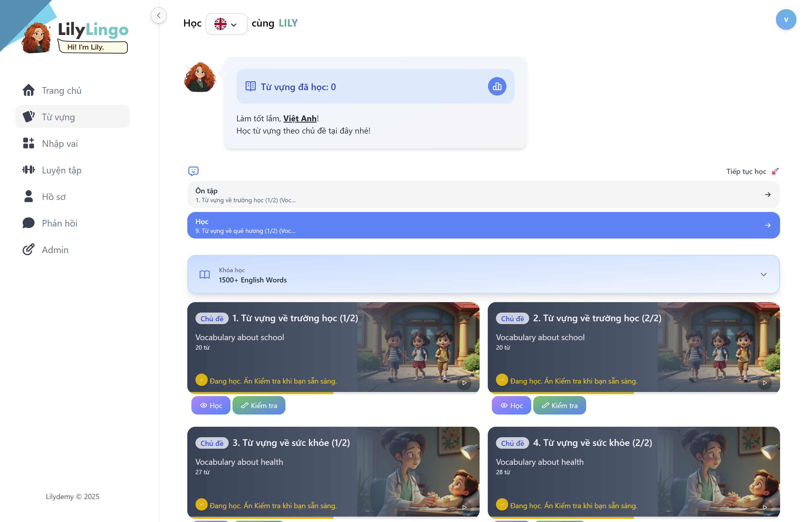View statistics via the bar chart icon
Image resolution: width=812 pixels, height=522 pixels.
click(x=497, y=86)
